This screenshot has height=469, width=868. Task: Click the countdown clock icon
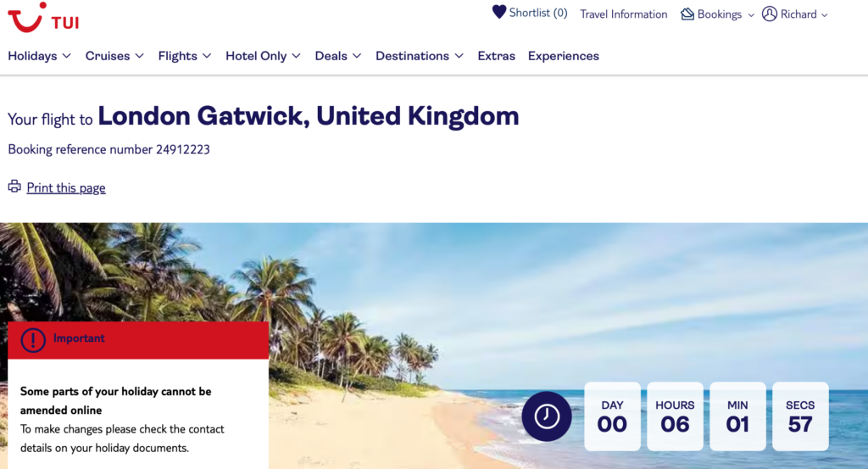(547, 416)
